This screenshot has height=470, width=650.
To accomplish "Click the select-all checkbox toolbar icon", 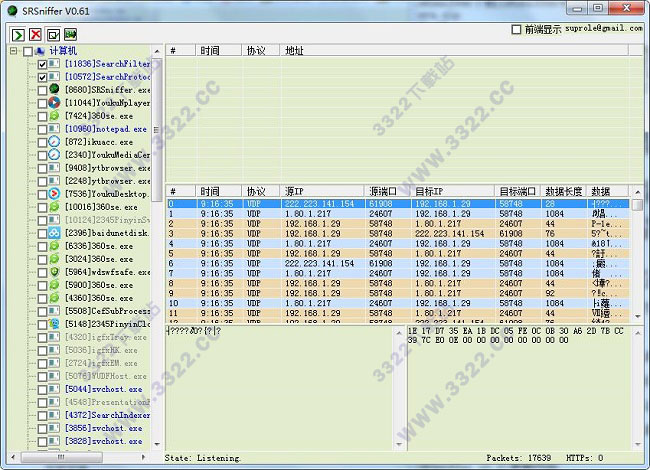I will (53, 34).
